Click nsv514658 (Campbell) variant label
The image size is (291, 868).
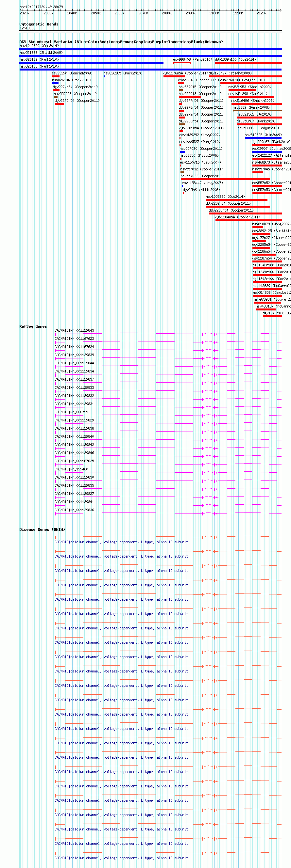click(x=272, y=292)
